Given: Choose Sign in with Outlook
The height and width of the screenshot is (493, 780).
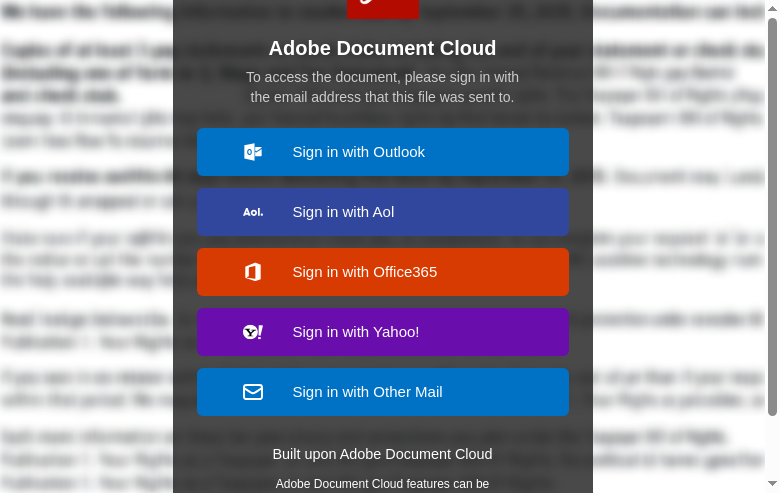Looking at the screenshot, I should 383,152.
